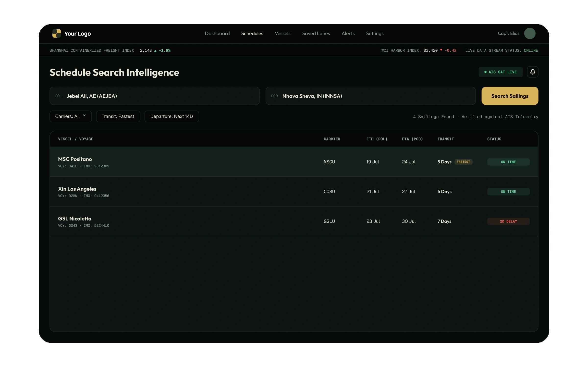Click the Your Logo brand icon
588x367 pixels.
[x=57, y=34]
